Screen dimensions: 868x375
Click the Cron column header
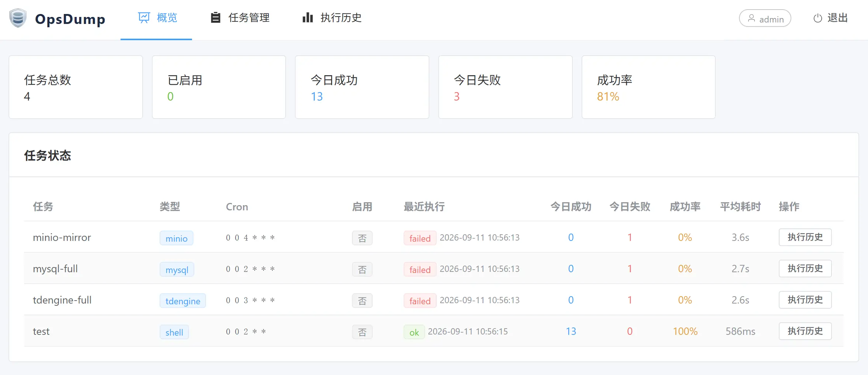[x=237, y=207]
